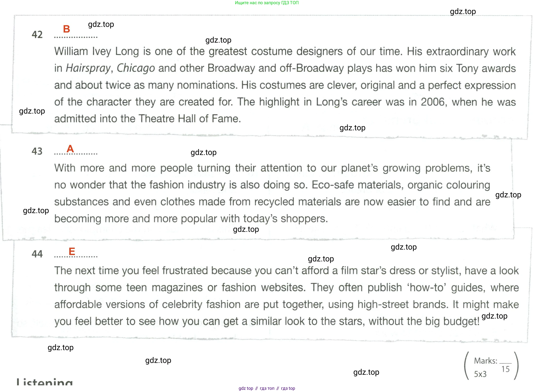534x392 pixels.
Task: Open the bottom "gdz top" link
Action: point(246,388)
